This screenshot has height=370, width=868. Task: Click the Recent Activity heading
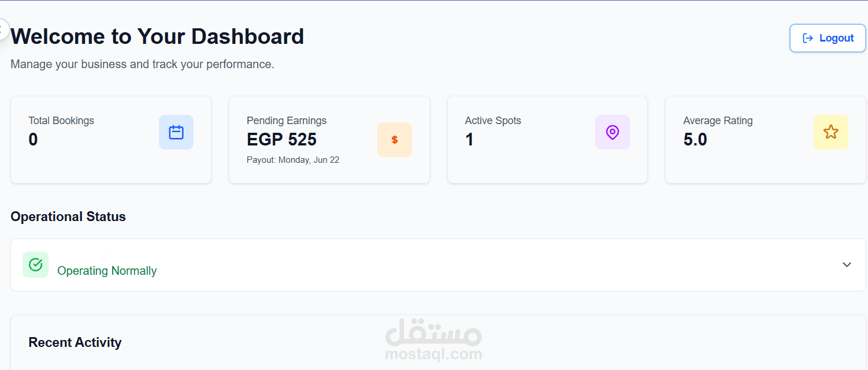(75, 342)
